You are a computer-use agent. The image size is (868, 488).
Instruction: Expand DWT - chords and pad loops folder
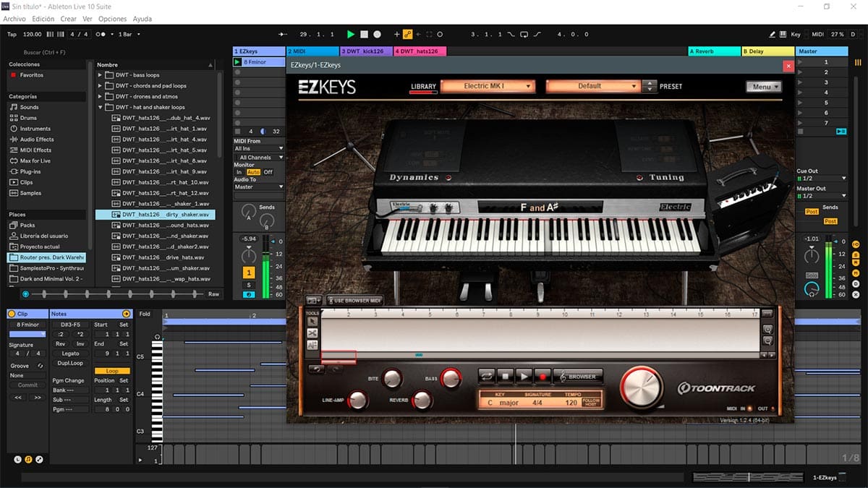tap(100, 85)
